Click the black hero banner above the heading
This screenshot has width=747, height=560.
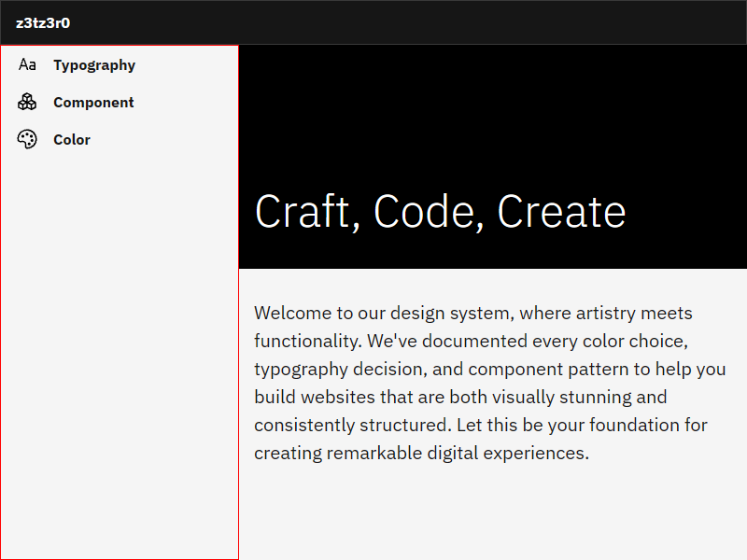pos(493,103)
